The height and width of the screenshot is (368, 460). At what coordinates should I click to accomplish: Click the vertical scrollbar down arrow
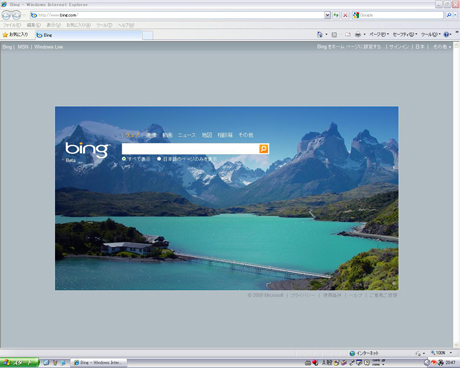click(x=456, y=345)
